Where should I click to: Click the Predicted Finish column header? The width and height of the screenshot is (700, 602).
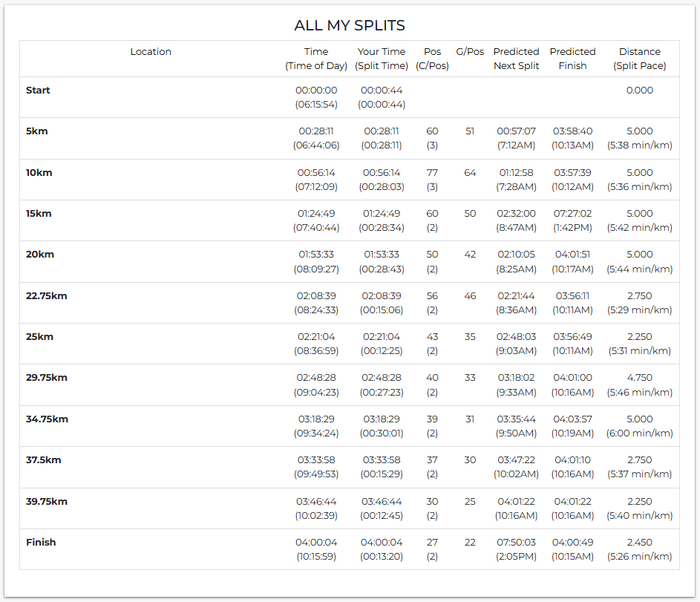[x=572, y=59]
